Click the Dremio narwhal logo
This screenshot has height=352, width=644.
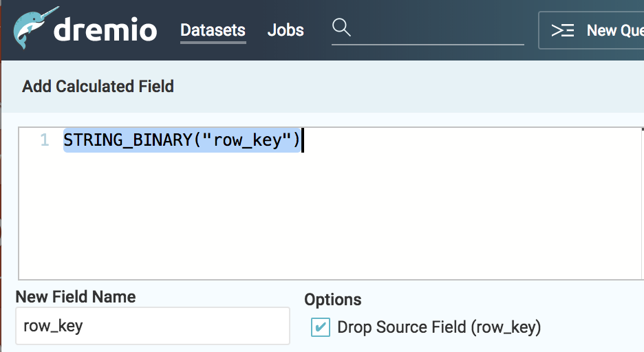click(x=30, y=30)
